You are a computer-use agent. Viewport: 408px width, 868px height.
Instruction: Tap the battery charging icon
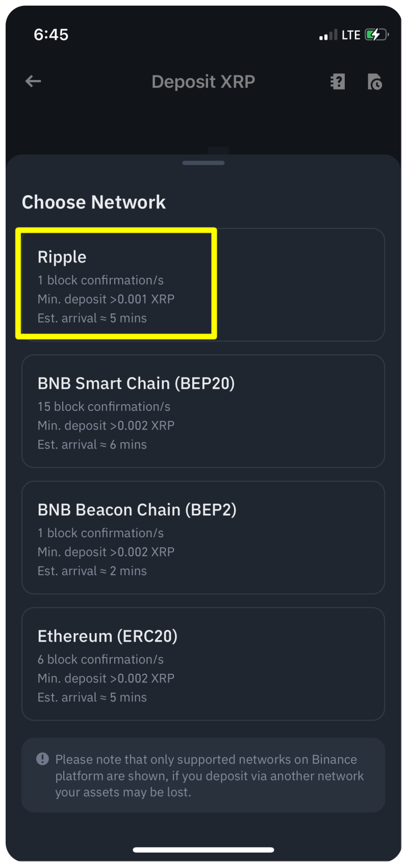pos(376,35)
